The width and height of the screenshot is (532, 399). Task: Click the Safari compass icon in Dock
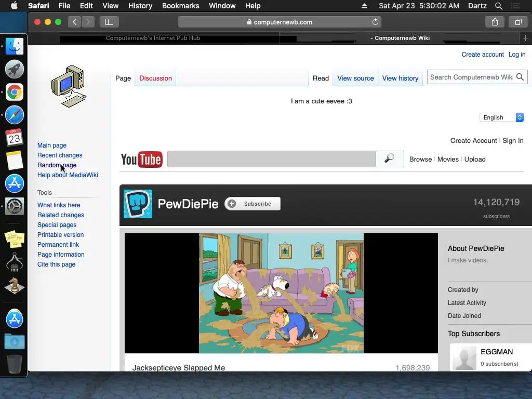(x=14, y=115)
